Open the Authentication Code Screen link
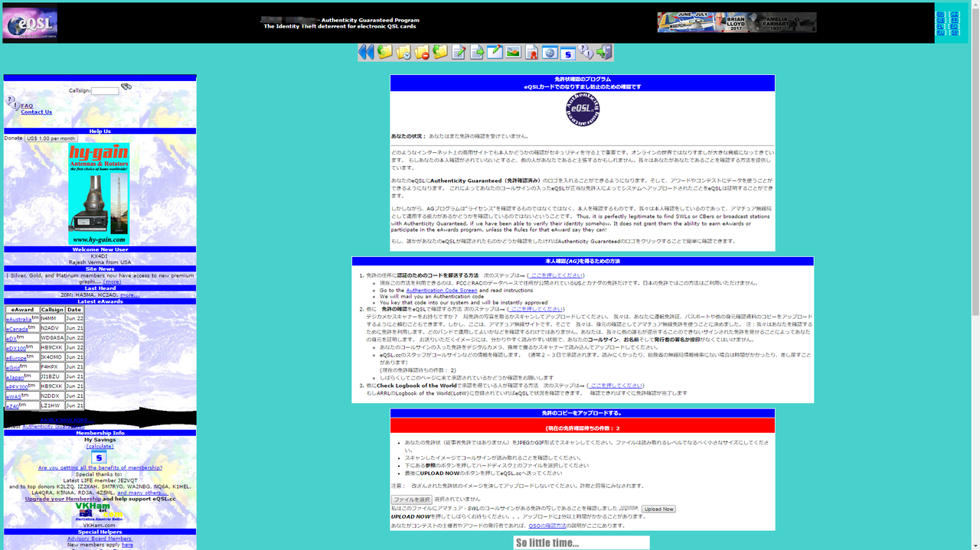Viewport: 980px width, 550px height. tap(442, 291)
